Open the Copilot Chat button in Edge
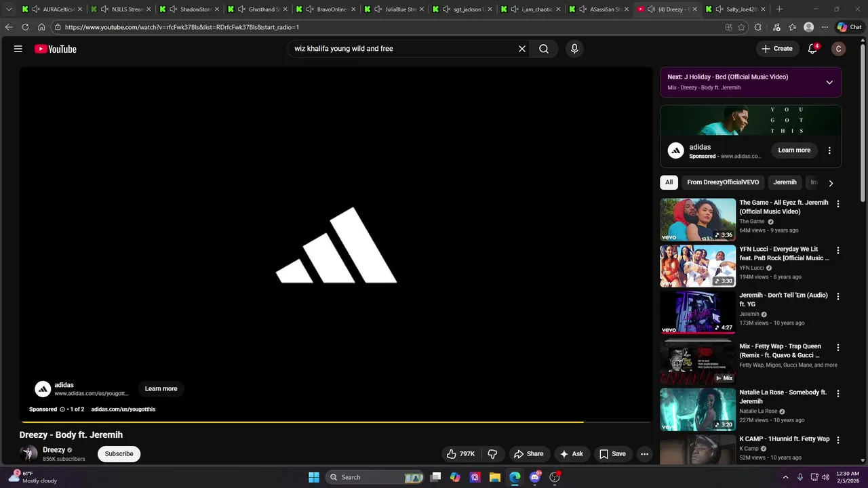This screenshot has width=868, height=488. [x=850, y=27]
